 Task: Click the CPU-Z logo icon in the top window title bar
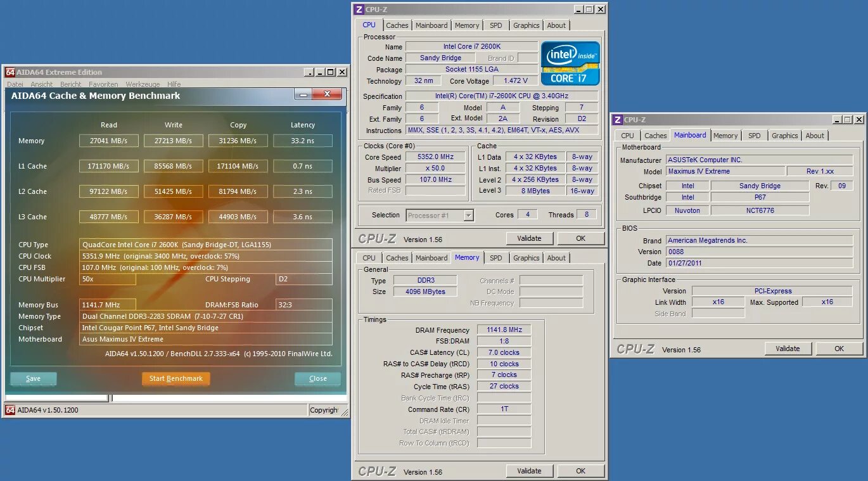[359, 10]
